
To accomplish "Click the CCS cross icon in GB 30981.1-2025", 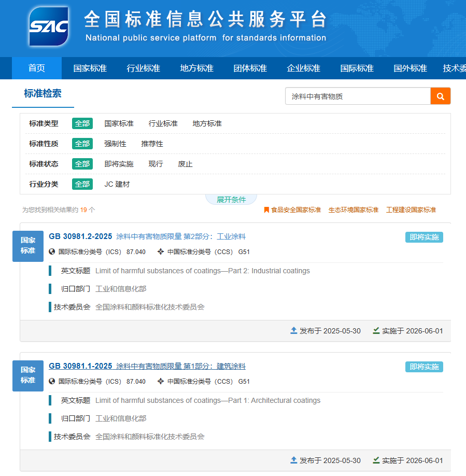I will pyautogui.click(x=161, y=382).
